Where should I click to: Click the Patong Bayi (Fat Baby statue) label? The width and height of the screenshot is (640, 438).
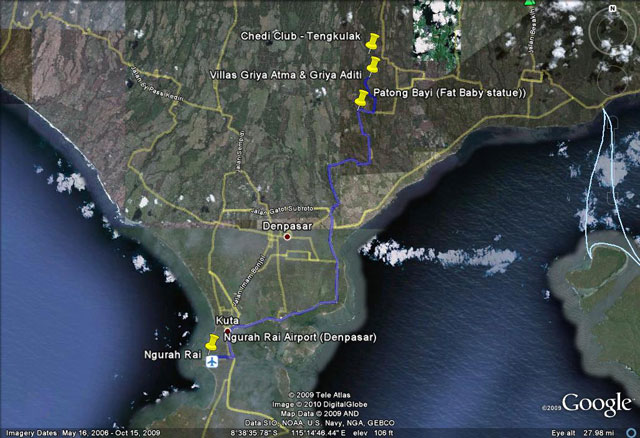tap(449, 94)
